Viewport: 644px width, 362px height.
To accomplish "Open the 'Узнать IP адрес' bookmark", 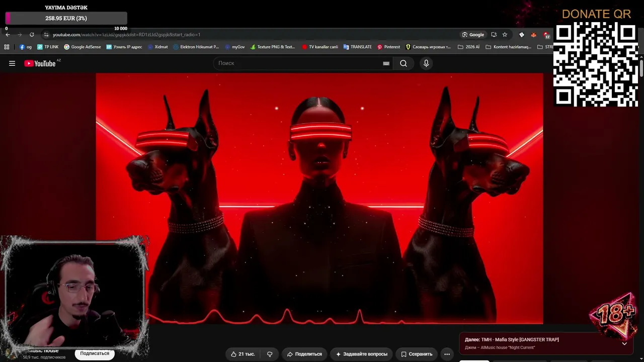I will (124, 47).
